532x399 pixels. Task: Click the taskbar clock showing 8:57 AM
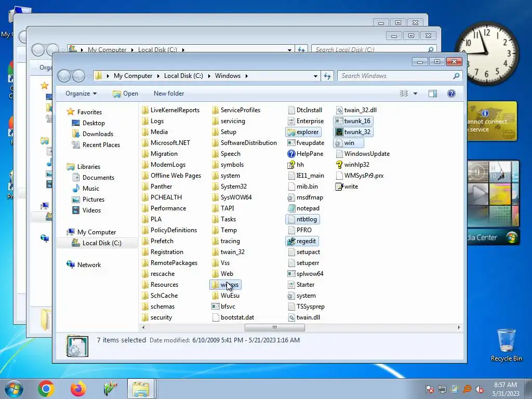(506, 389)
